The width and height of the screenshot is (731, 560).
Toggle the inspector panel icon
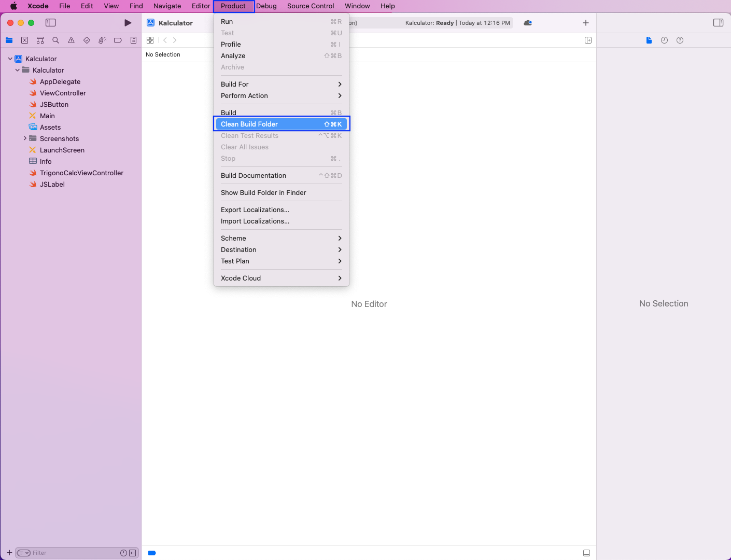(x=718, y=23)
